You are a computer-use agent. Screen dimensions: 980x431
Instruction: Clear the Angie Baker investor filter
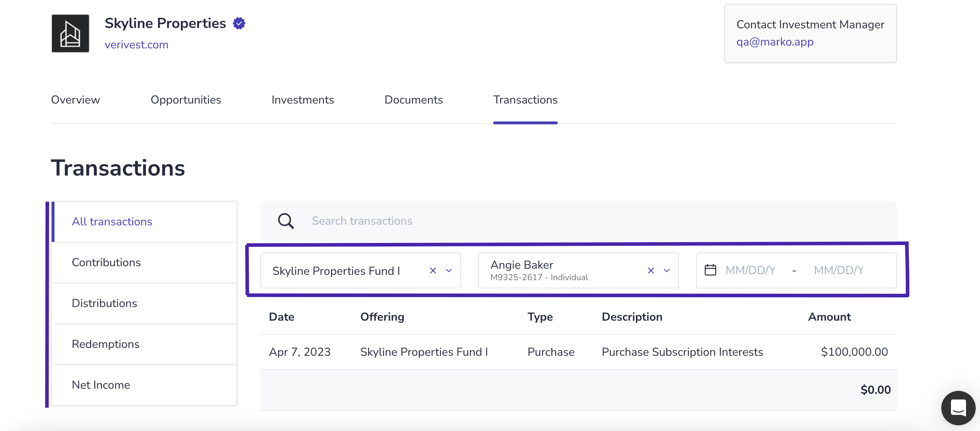click(x=651, y=270)
